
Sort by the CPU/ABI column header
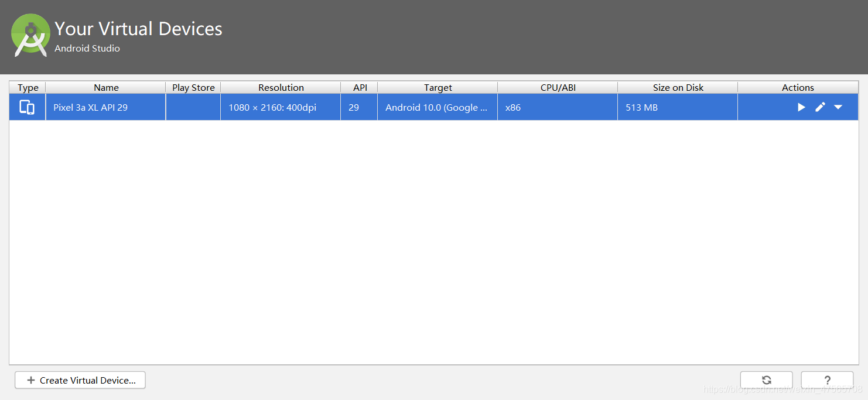tap(558, 87)
